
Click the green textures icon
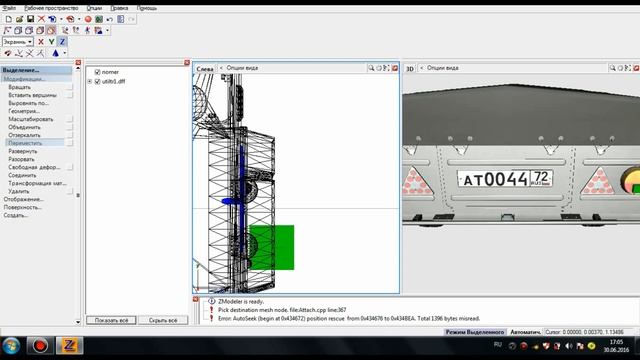coord(99,19)
